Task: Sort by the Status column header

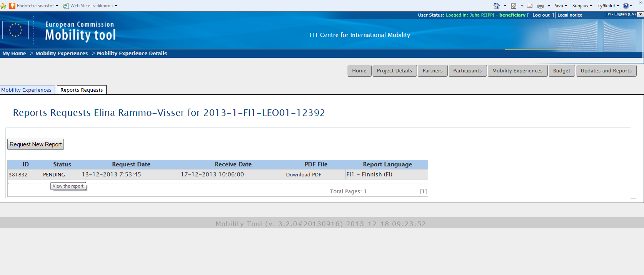Action: coord(62,164)
